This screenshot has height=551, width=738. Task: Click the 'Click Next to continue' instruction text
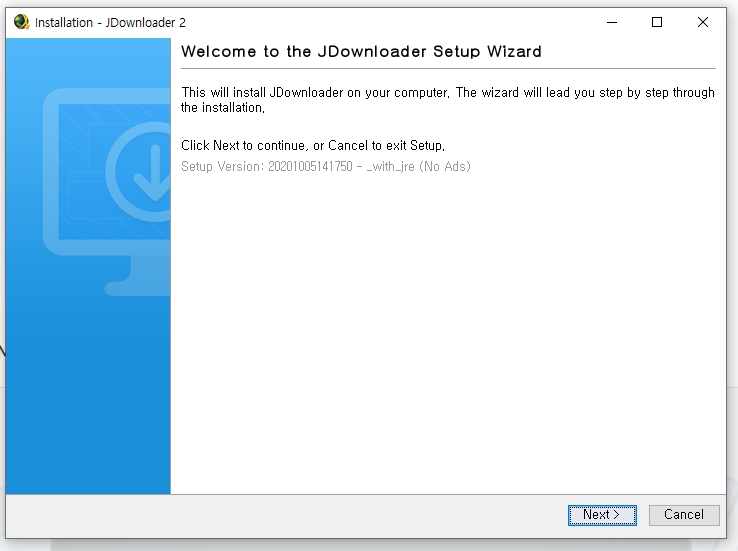(x=313, y=145)
